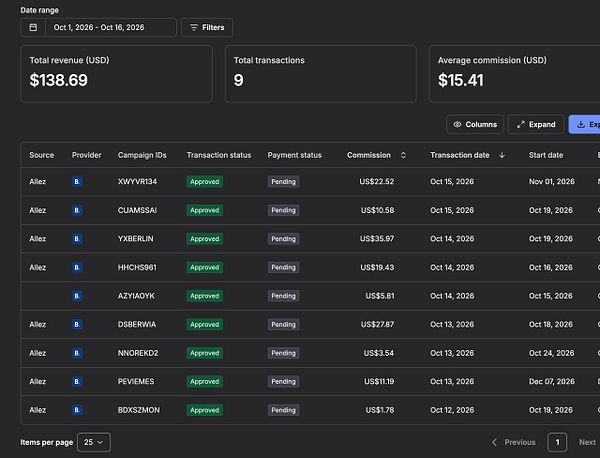The image size is (600, 458).
Task: Click the Transaction status column header
Action: [219, 155]
